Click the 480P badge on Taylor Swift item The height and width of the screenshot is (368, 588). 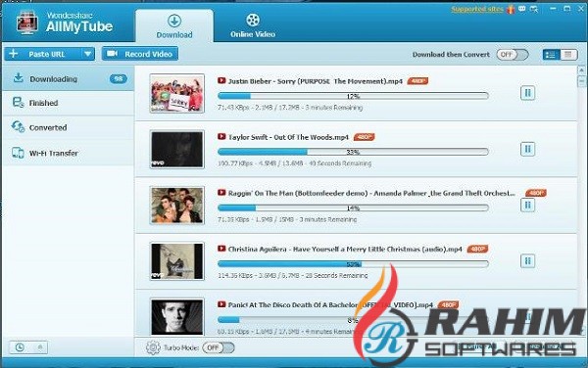tap(364, 137)
